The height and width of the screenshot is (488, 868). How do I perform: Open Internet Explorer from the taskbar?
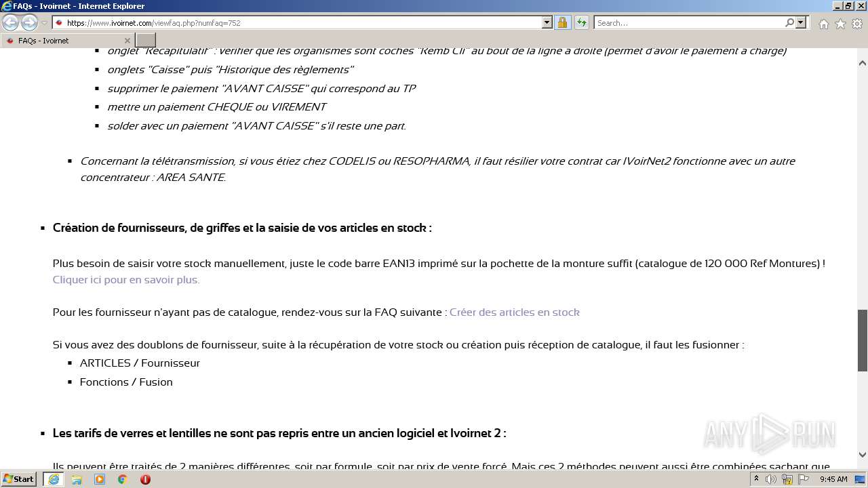coord(54,479)
